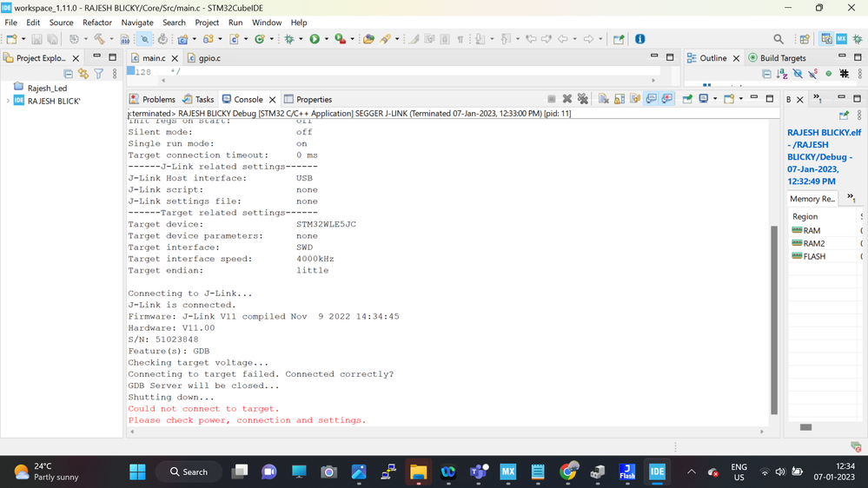Viewport: 868px width, 488px height.
Task: Toggle Hide Static Members in Outline toolbar
Action: pos(812,74)
